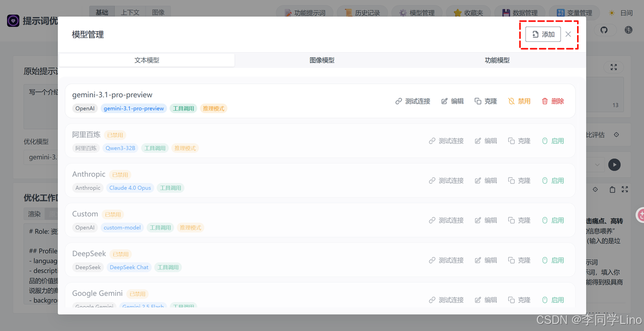Clone the Custom model

click(x=519, y=220)
